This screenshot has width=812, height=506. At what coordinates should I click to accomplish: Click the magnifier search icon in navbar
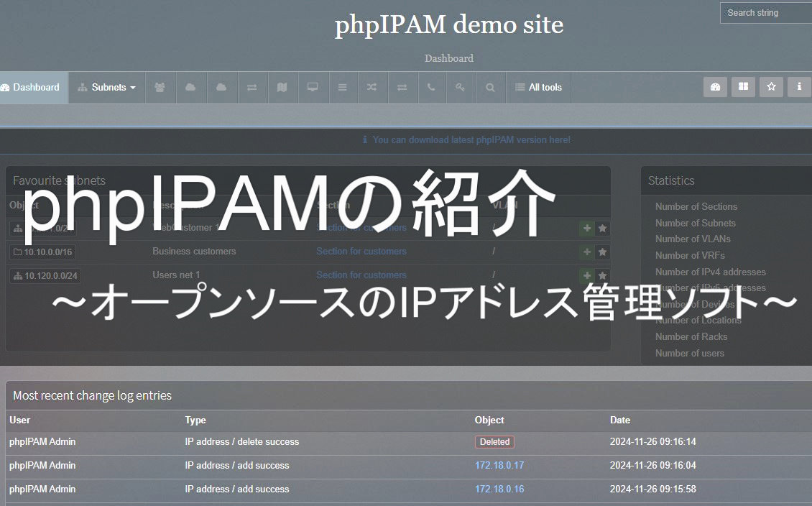pos(490,88)
